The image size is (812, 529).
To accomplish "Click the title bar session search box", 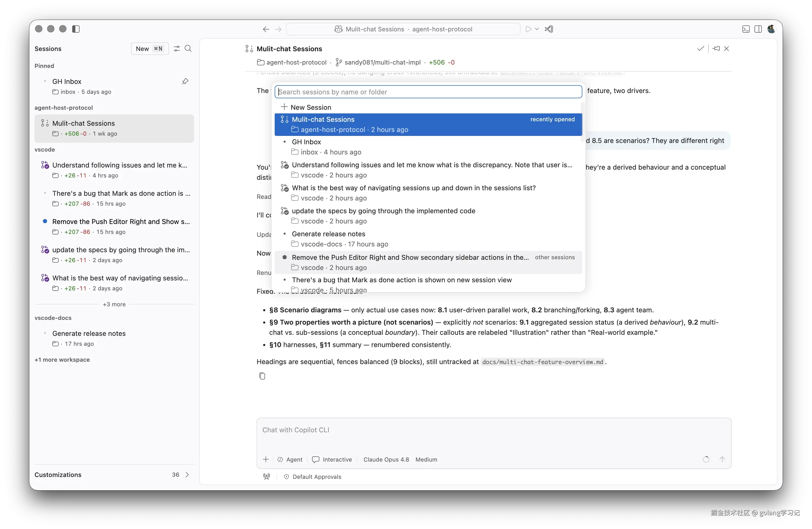I will pyautogui.click(x=403, y=29).
